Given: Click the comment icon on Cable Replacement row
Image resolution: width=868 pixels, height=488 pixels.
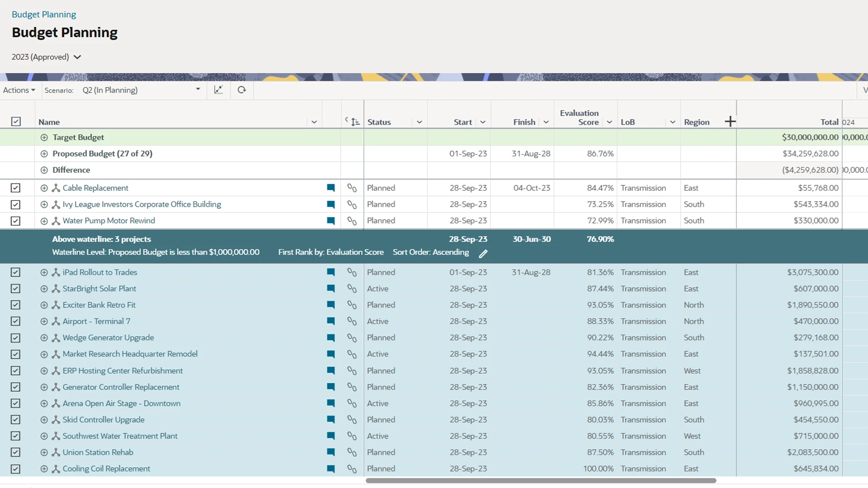Looking at the screenshot, I should [331, 188].
